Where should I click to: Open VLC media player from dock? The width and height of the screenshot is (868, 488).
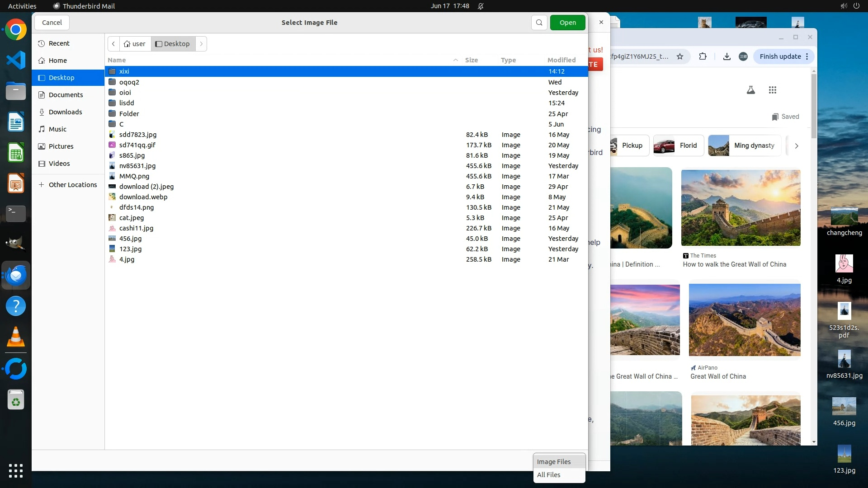point(16,337)
